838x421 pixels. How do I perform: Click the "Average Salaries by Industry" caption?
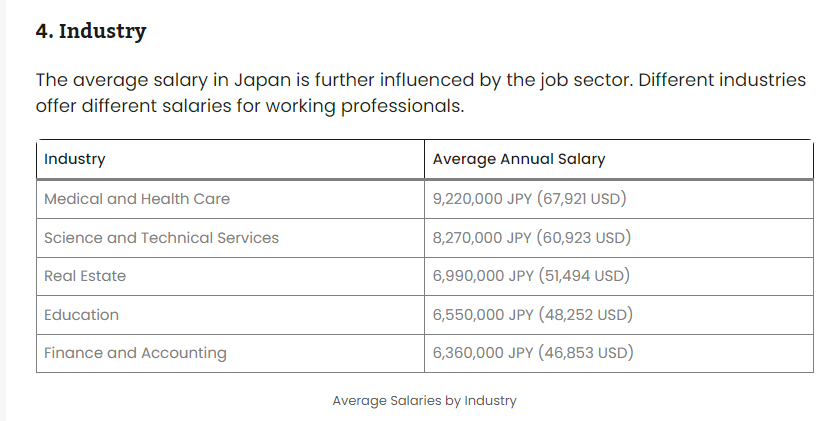(424, 401)
